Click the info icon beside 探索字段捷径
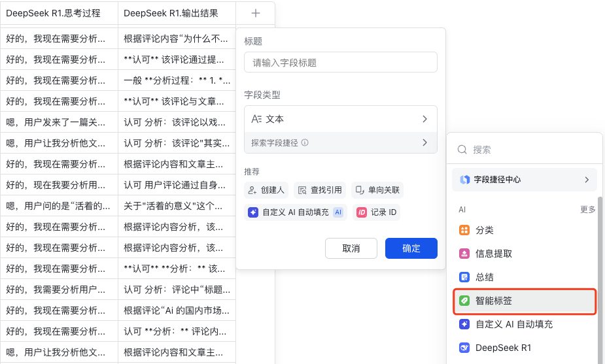The width and height of the screenshot is (605, 364). coord(305,142)
